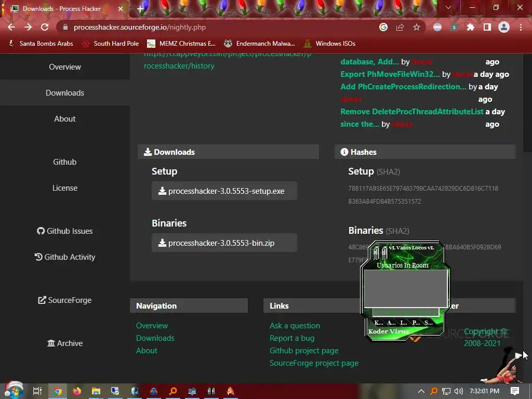Click the K... tab in Vatos Locos widget
Image resolution: width=532 pixels, height=399 pixels.
click(379, 323)
